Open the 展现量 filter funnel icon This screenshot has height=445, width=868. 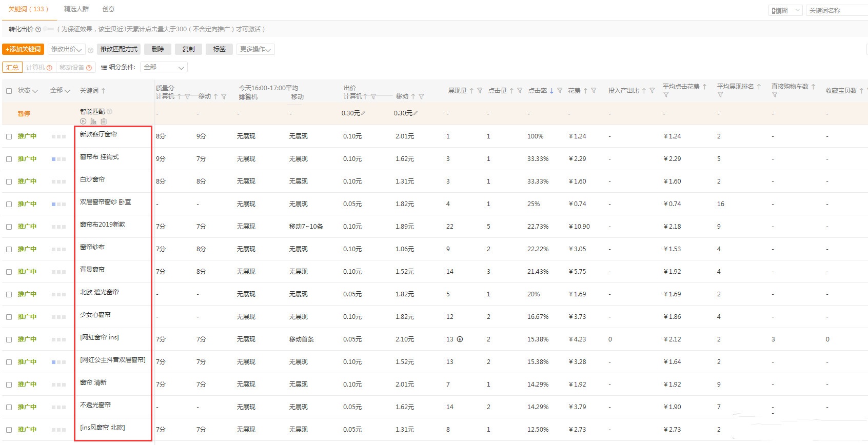pyautogui.click(x=480, y=91)
